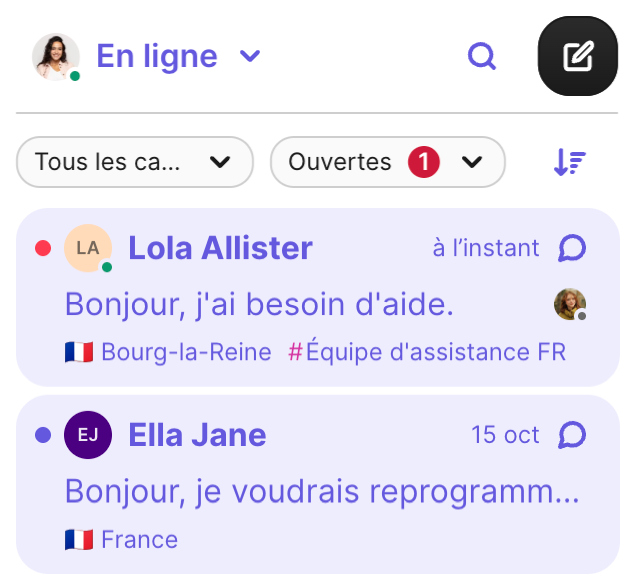Click the LA contact avatar
630x576 pixels.
[87, 248]
